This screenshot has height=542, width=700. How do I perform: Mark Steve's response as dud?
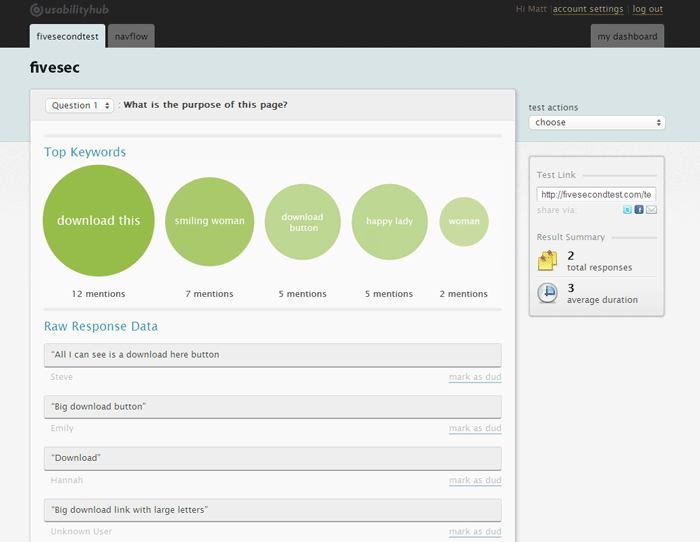tap(475, 377)
